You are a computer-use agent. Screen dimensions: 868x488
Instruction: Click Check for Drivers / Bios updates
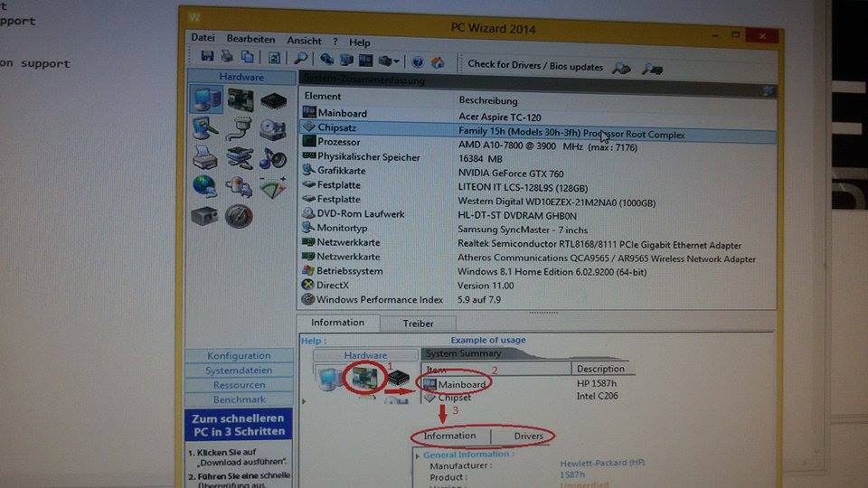pyautogui.click(x=535, y=65)
